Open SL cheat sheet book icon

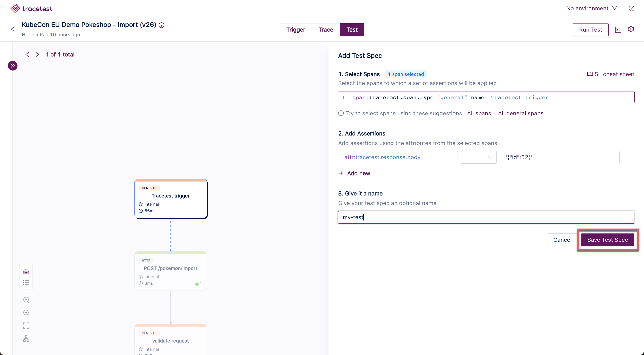[590, 74]
